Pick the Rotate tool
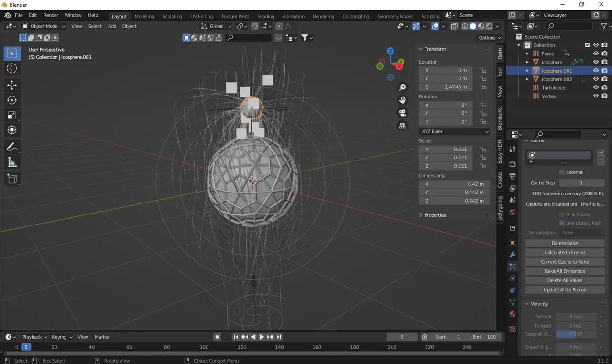Viewport: 612px width, 364px height. point(12,100)
